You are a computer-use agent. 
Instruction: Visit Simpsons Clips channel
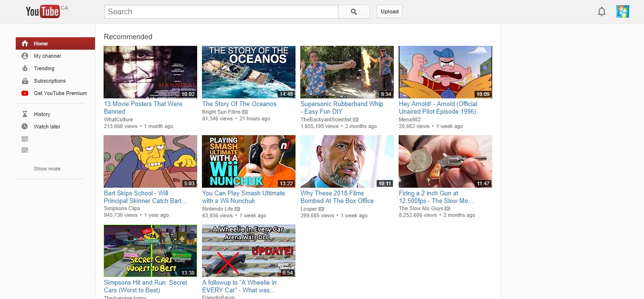point(122,209)
